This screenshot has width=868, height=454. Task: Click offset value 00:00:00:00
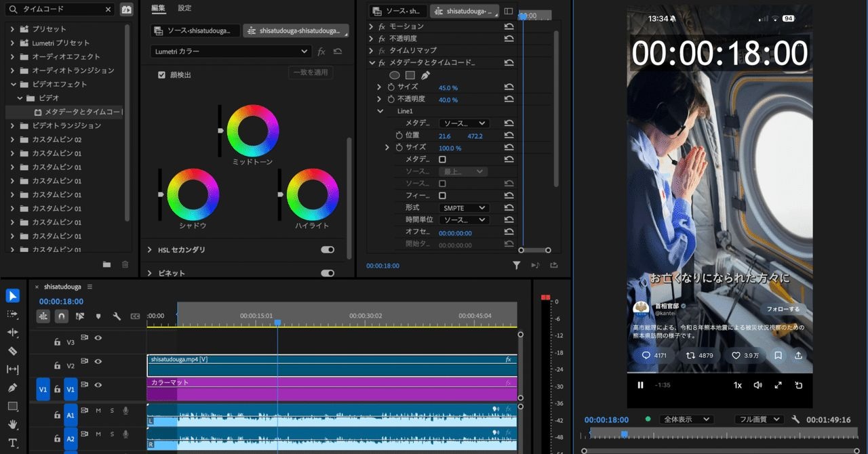(455, 233)
